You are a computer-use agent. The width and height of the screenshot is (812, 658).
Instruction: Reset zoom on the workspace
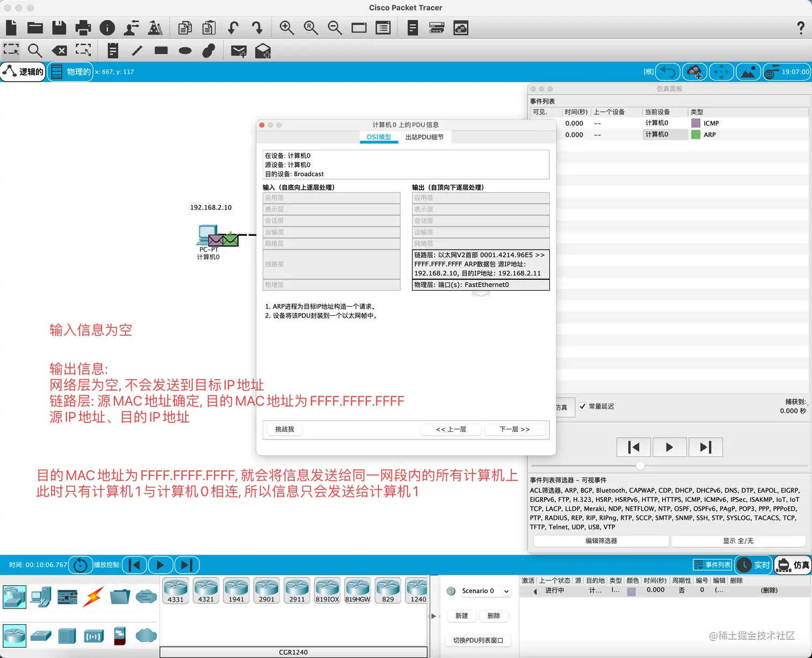coord(311,27)
